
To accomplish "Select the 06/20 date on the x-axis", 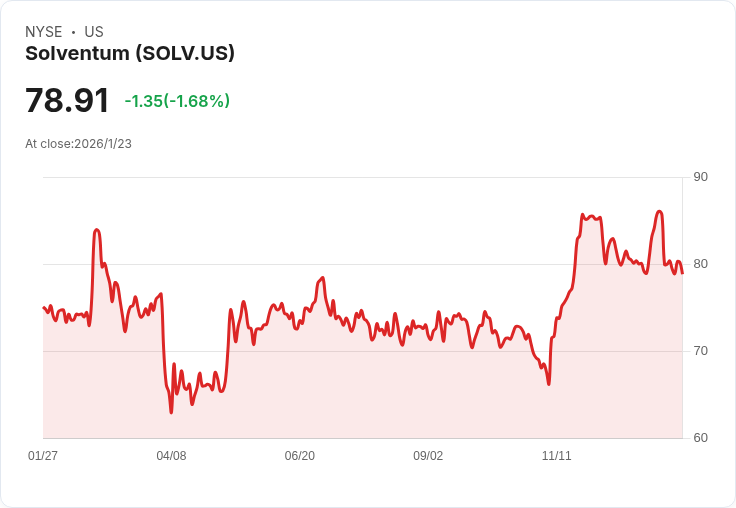I will [x=299, y=456].
